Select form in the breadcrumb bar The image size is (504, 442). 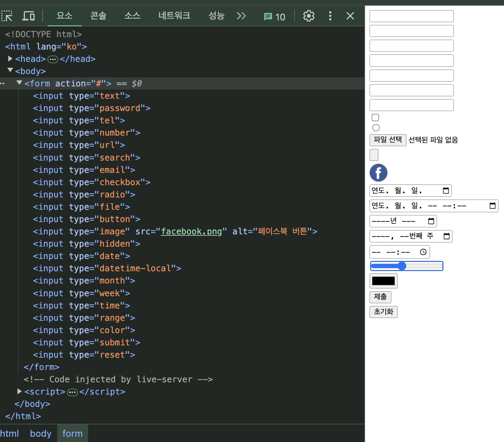pyautogui.click(x=72, y=434)
